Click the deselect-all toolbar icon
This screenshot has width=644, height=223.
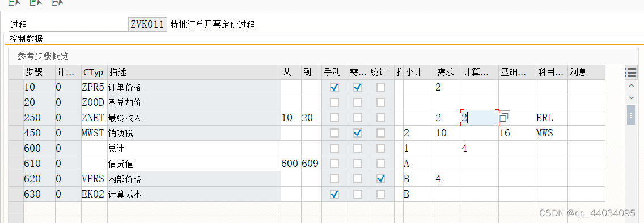pos(57,2)
